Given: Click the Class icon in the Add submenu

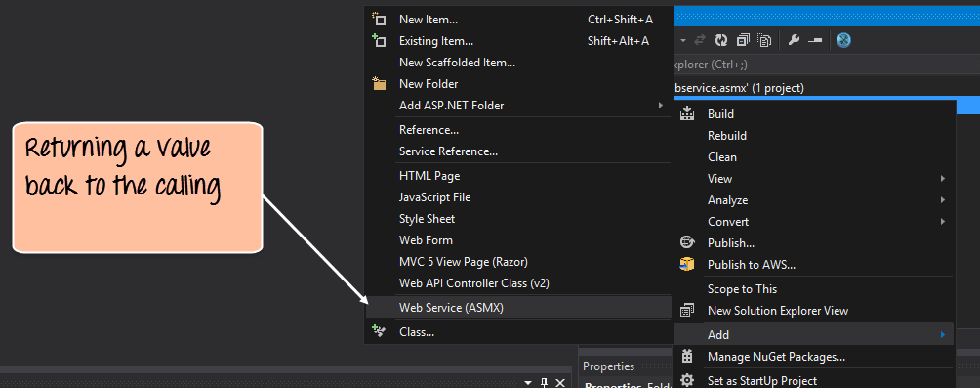Looking at the screenshot, I should (379, 331).
